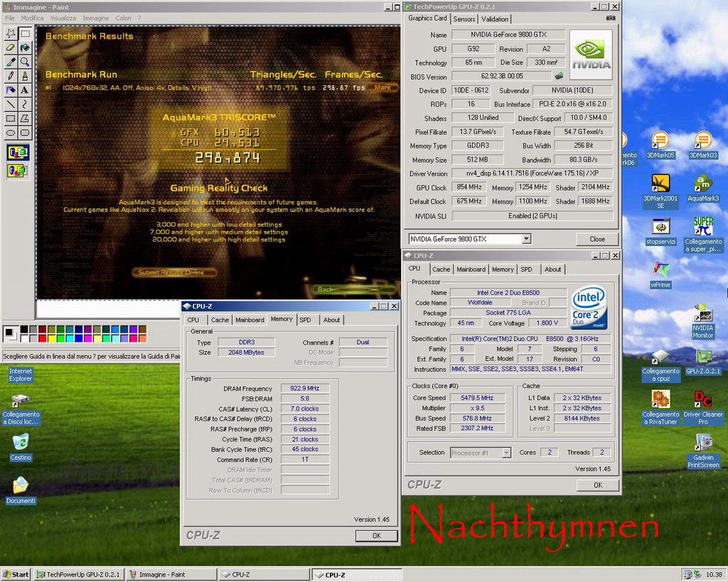Screen dimensions: 728x582
Task: Choose the Fill With Color bucket tool
Action: pos(25,48)
